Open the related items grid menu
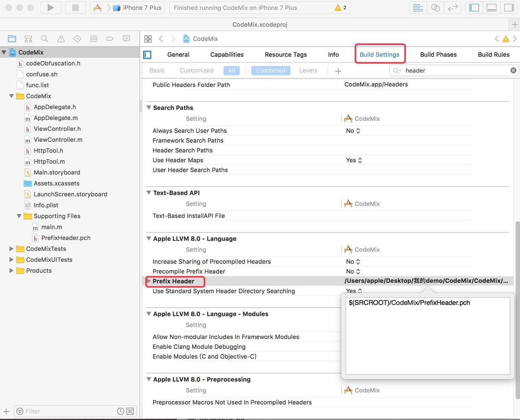Viewport: 520px width, 420px height. point(148,39)
